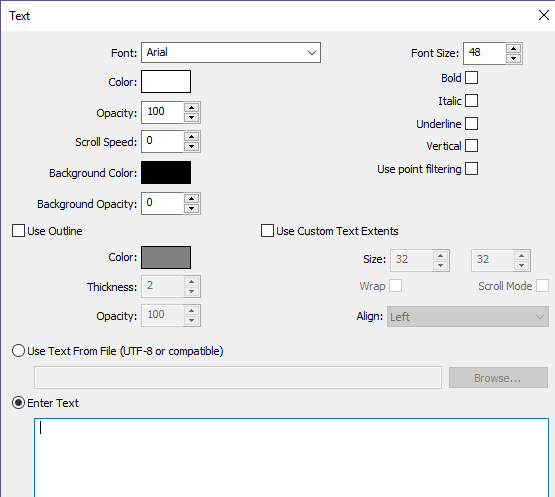The height and width of the screenshot is (497, 555).
Task: Decrease Scroll Speed with down arrow
Action: 191,146
